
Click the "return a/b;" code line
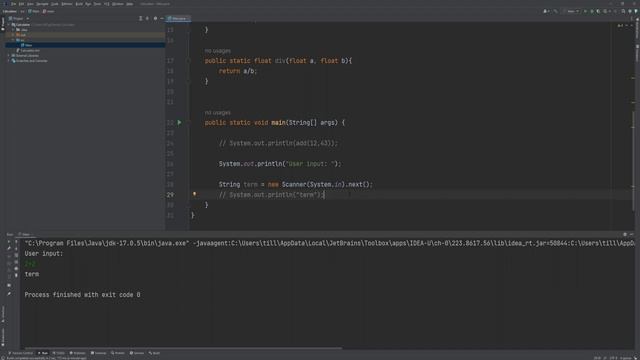tap(238, 71)
